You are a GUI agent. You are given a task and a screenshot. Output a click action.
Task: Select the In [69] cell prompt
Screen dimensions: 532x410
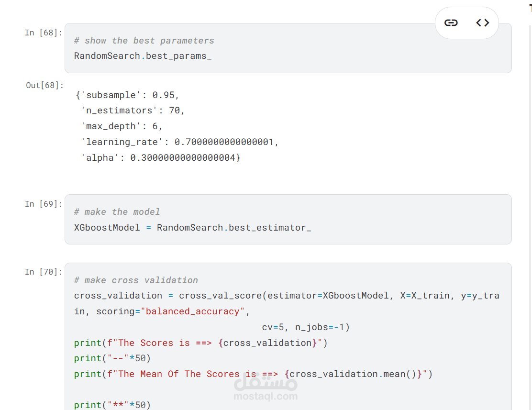[x=44, y=204]
